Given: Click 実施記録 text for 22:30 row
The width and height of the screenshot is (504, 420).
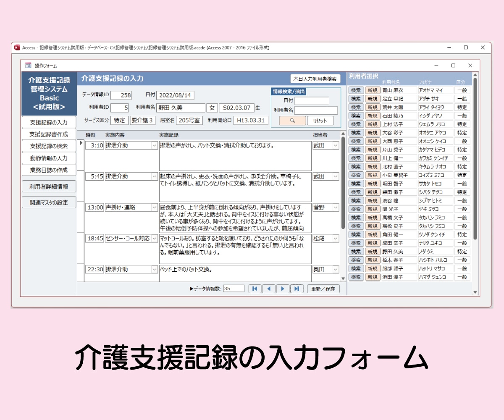Looking at the screenshot, I should click(235, 273).
